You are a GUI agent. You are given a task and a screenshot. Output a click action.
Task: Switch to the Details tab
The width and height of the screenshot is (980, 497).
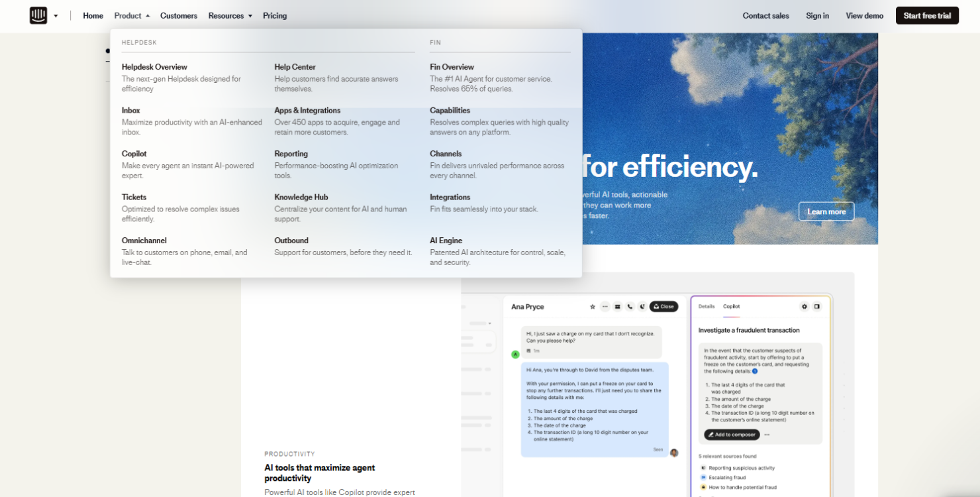tap(707, 306)
